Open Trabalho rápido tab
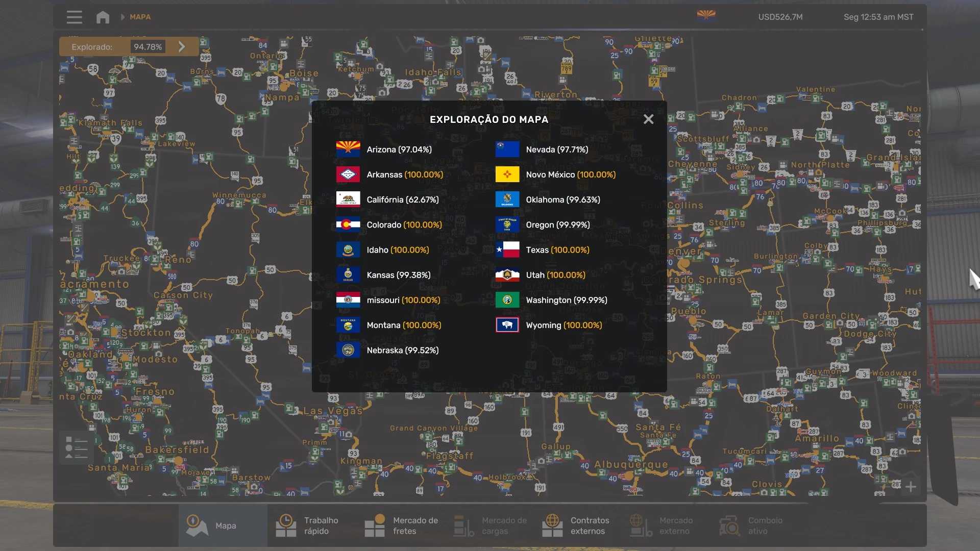980x551 pixels. (307, 525)
